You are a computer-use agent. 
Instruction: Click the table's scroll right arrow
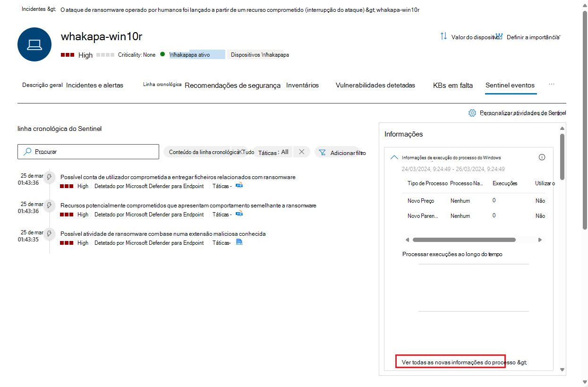pyautogui.click(x=540, y=240)
